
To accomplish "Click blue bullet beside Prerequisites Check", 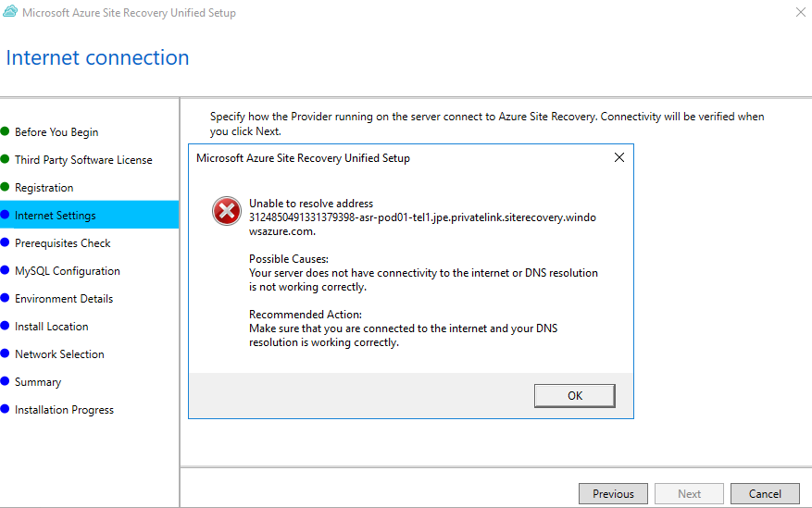I will [x=5, y=242].
